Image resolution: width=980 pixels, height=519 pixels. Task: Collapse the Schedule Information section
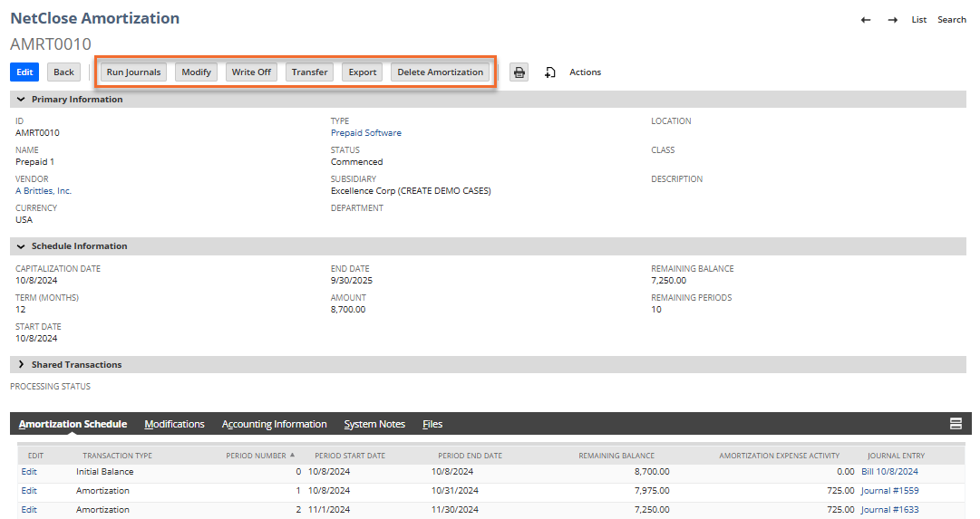pyautogui.click(x=21, y=246)
